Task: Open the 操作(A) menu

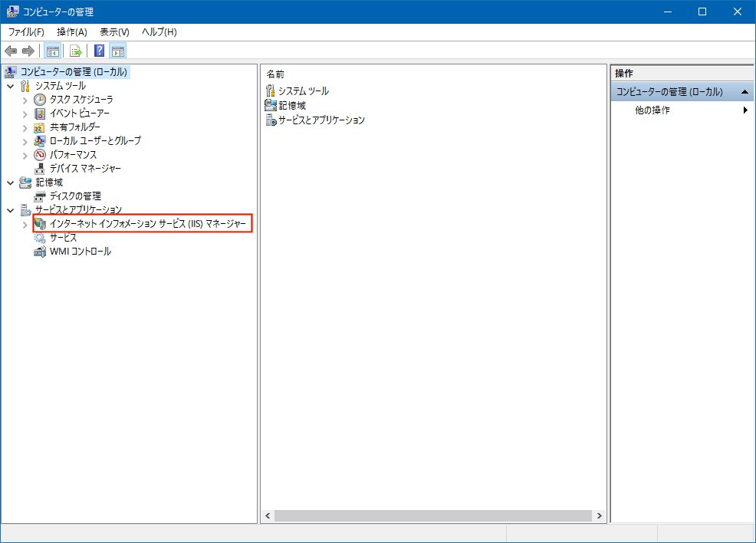Action: click(x=72, y=31)
